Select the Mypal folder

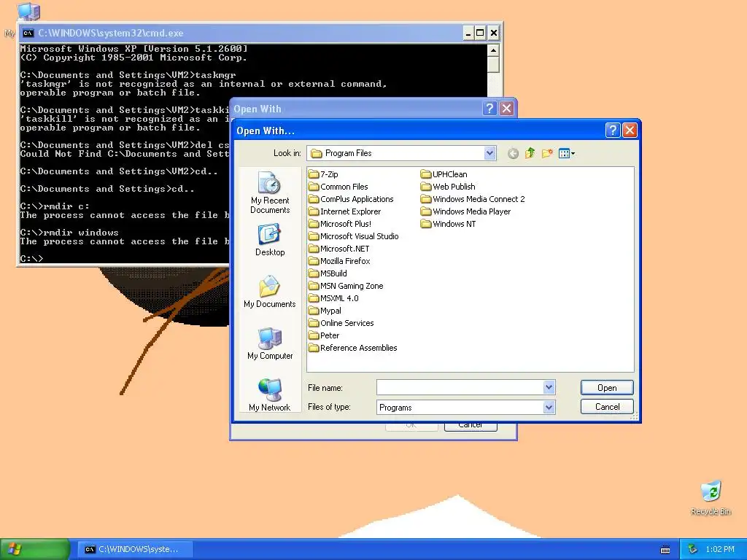(x=325, y=311)
